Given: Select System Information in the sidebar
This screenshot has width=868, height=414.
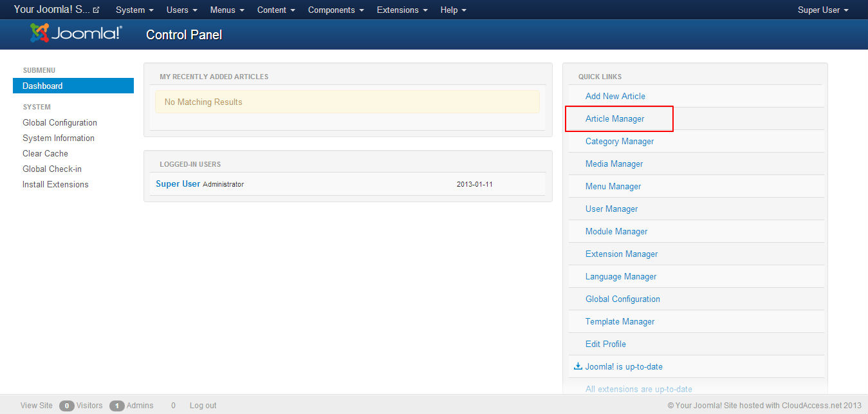Looking at the screenshot, I should [59, 138].
